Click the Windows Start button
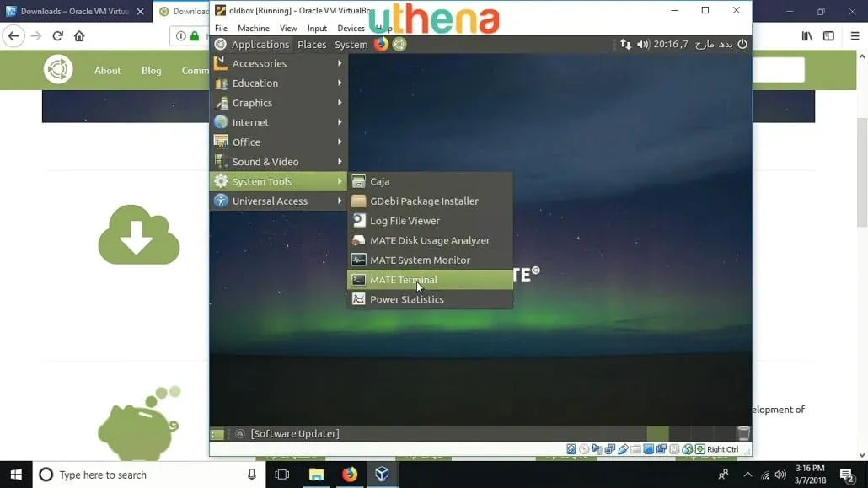This screenshot has width=868, height=488. (x=16, y=475)
